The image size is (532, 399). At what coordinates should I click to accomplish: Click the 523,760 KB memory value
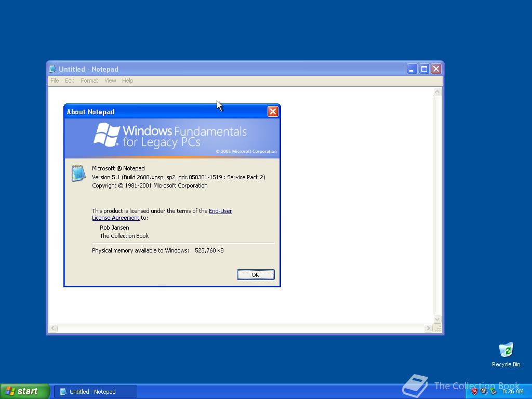click(x=209, y=250)
